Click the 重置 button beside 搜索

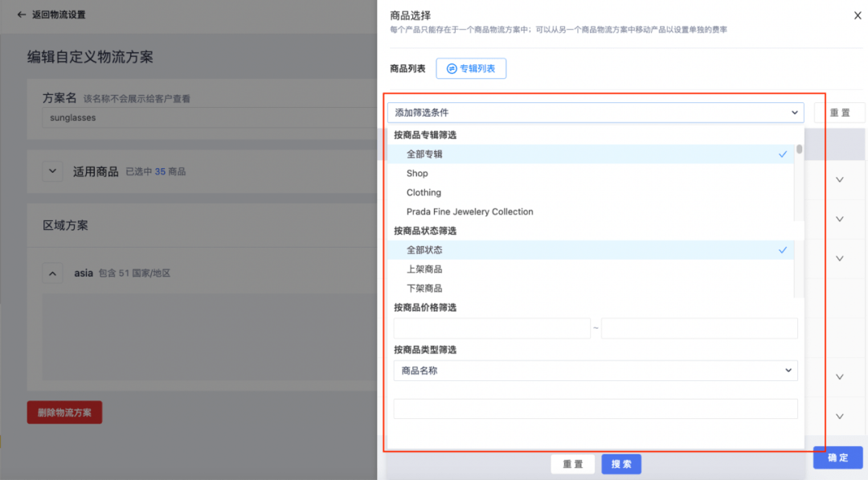[x=572, y=464]
